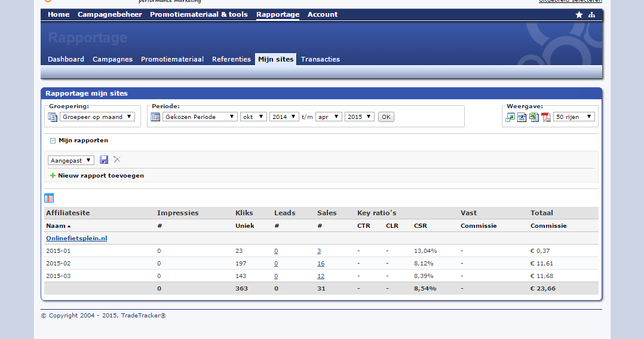Click the grouping report icon beside Groepeer dropdown
Screen dimensions: 644x339
click(53, 117)
